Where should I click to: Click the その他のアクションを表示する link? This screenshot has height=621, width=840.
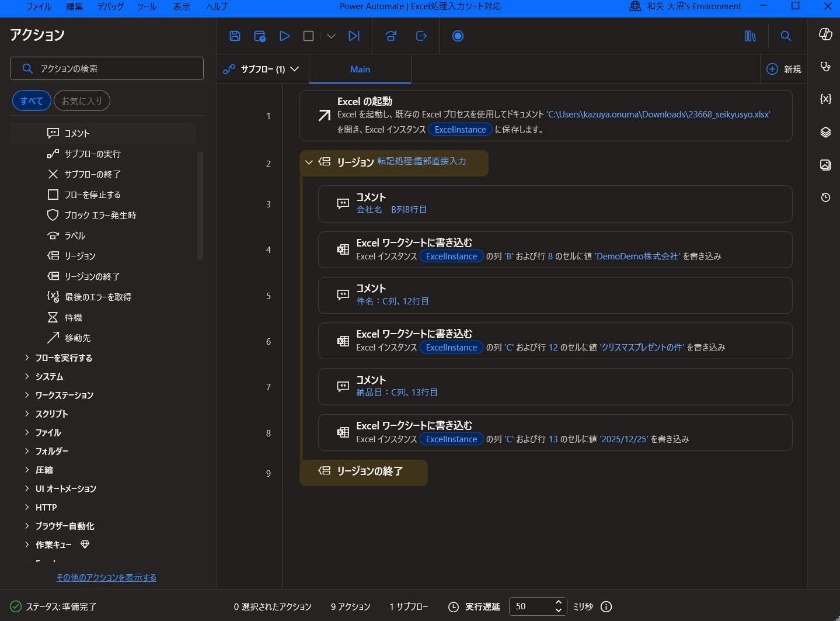106,577
